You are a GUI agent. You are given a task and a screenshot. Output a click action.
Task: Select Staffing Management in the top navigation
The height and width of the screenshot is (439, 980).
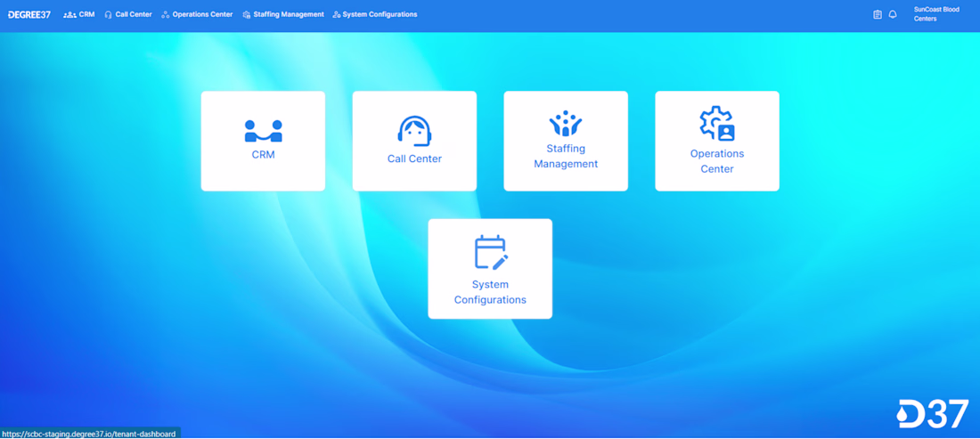click(283, 14)
